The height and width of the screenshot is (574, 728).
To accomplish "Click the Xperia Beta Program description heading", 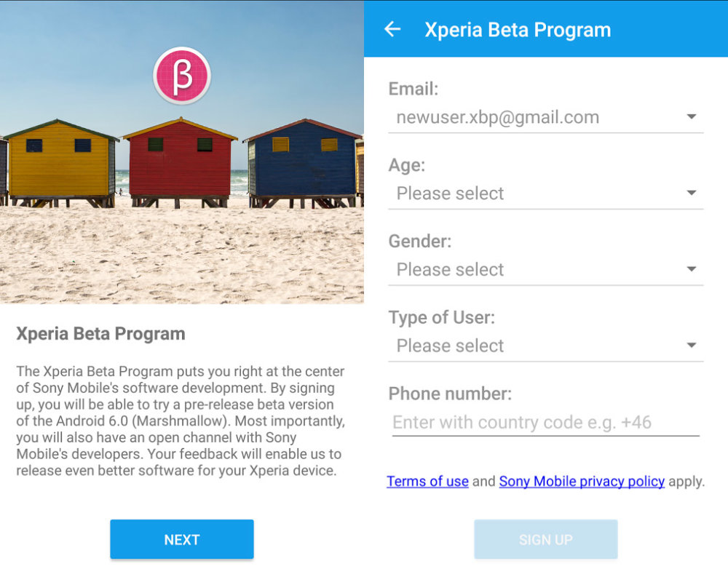I will click(x=100, y=334).
